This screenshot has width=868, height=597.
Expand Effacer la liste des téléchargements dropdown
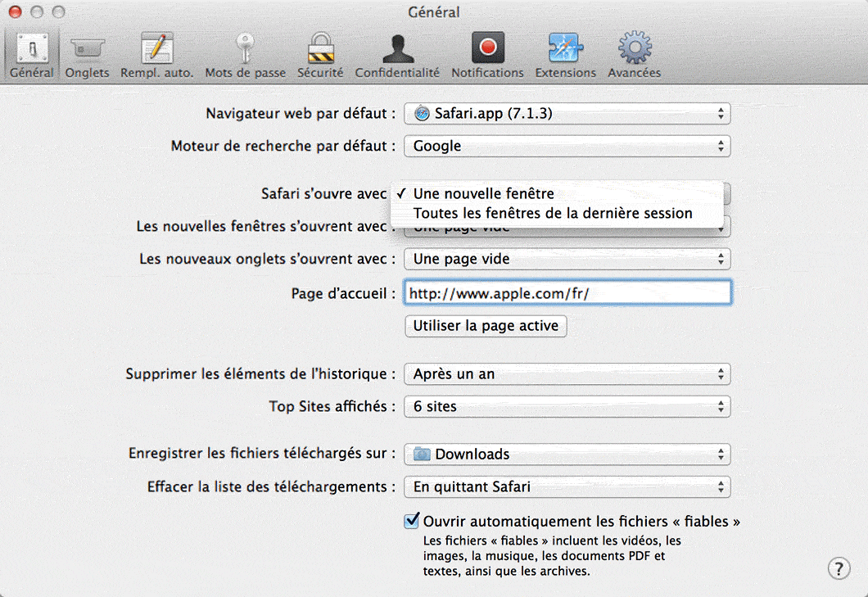pyautogui.click(x=567, y=487)
